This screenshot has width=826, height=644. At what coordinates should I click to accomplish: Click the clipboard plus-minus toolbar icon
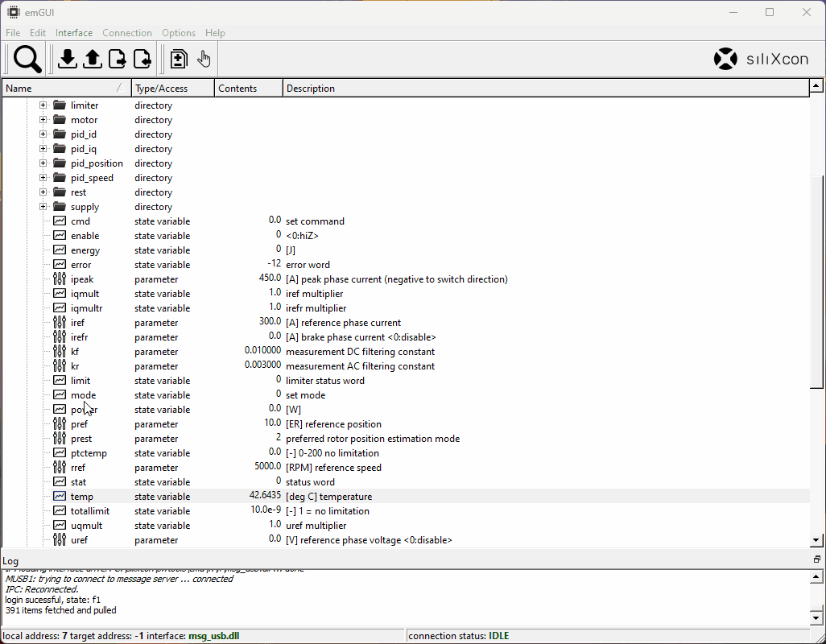tap(179, 59)
